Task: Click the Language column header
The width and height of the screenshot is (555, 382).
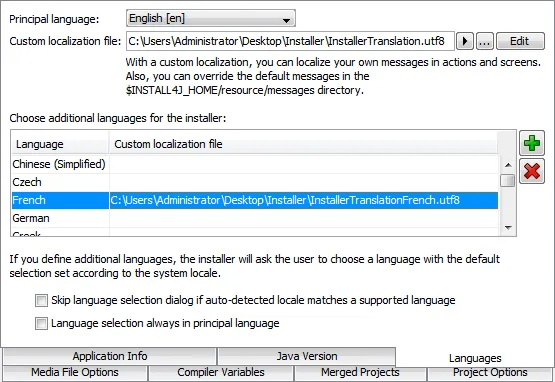Action: (x=60, y=144)
